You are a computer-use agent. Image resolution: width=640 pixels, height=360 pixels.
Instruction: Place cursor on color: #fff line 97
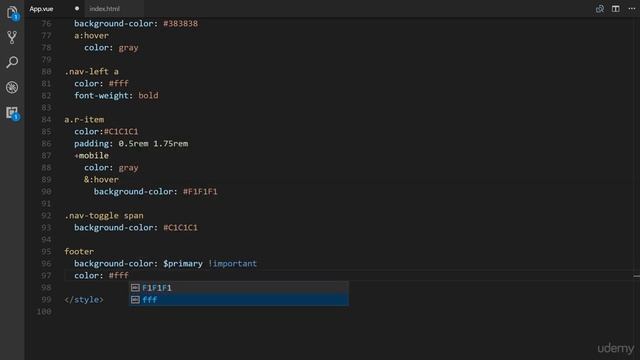pos(101,276)
